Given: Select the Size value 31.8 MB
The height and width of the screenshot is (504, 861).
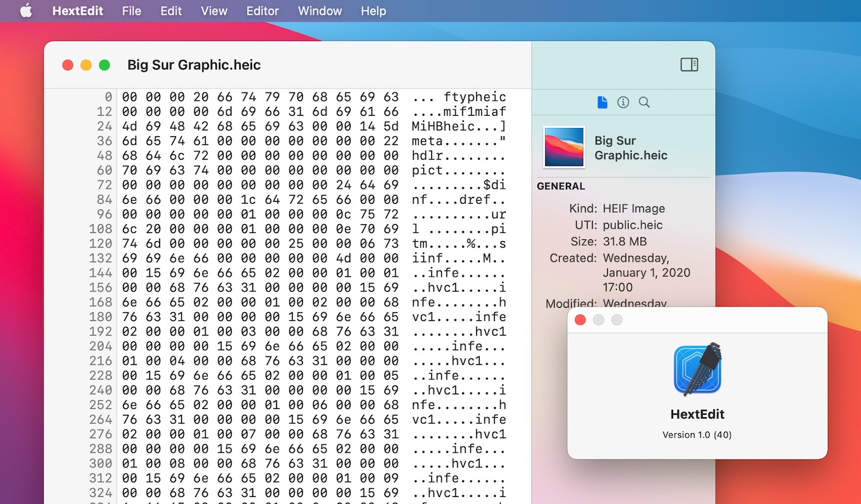Looking at the screenshot, I should [625, 241].
